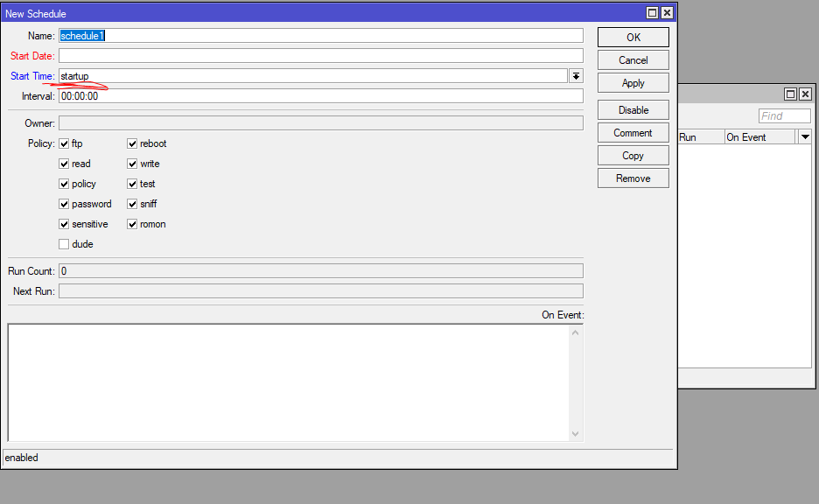Maximize the background scheduler window
The image size is (819, 504).
[x=790, y=94]
